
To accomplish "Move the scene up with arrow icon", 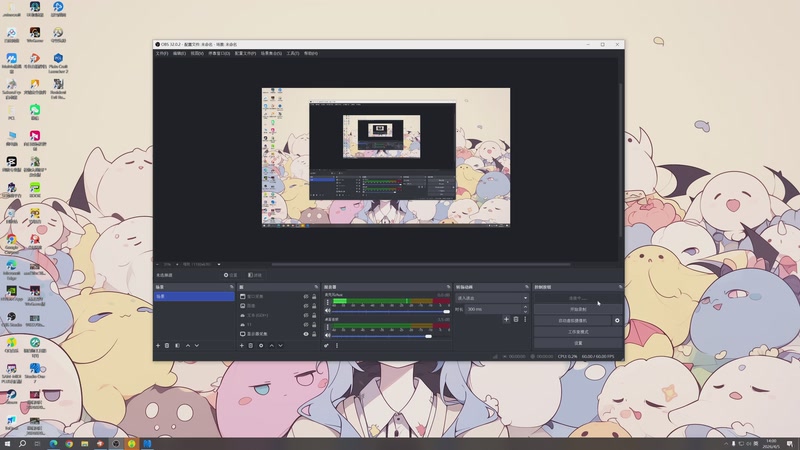I will [188, 345].
